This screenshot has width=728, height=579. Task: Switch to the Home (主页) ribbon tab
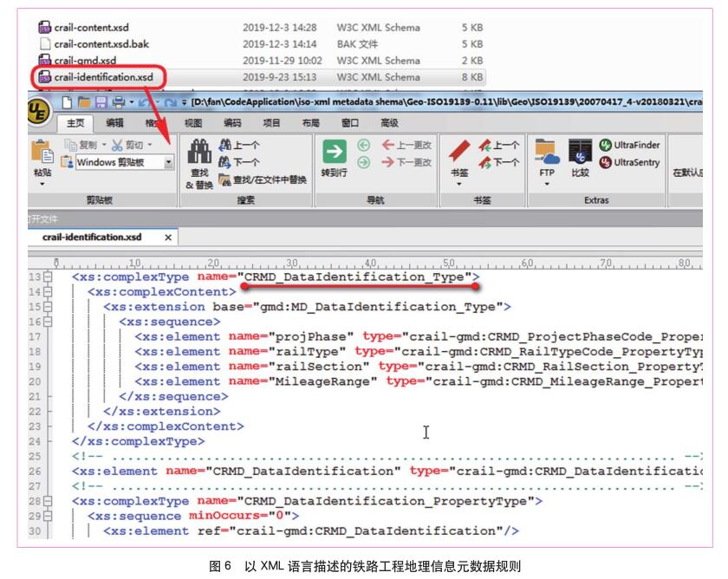(75, 123)
